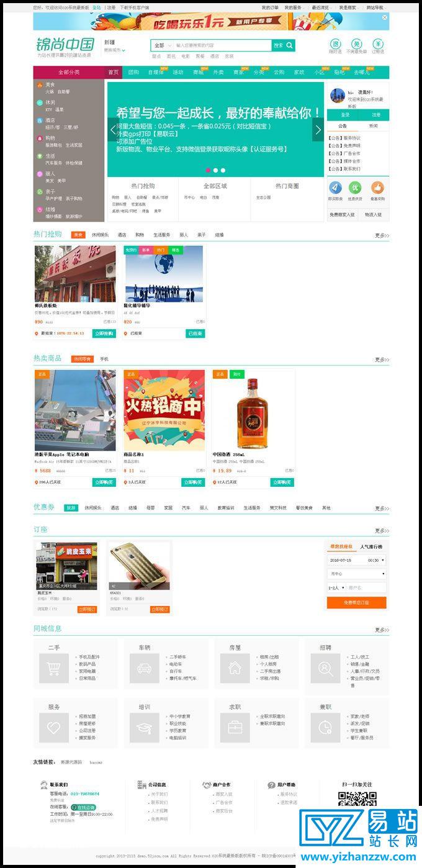Viewport: 422px width, 868px height.
Task: Open the 更换城市 city switcher
Action: point(115,50)
